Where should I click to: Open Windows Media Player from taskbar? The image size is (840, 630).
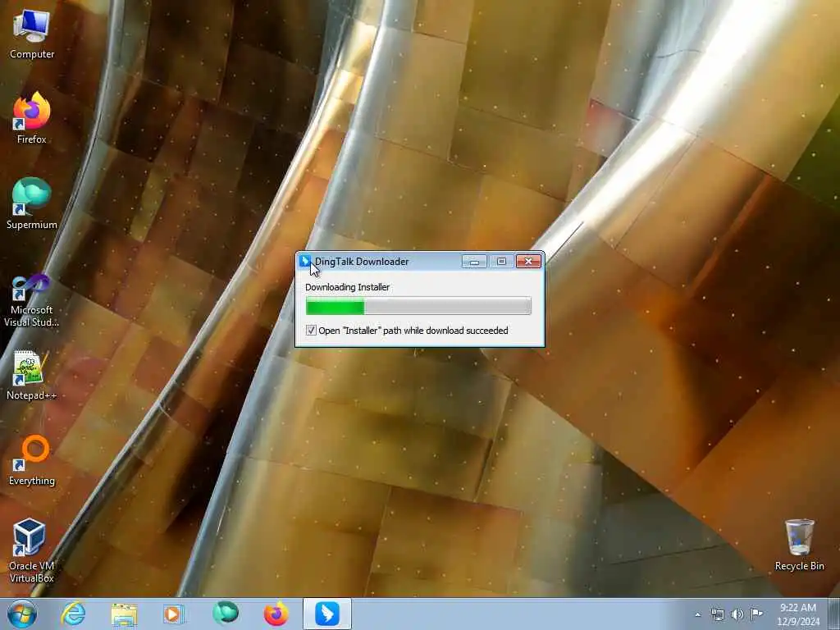(174, 614)
